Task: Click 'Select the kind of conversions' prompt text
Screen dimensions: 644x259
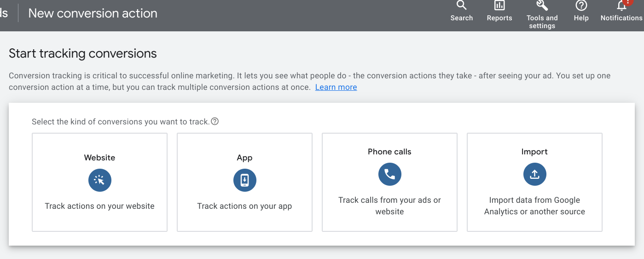Action: (x=121, y=122)
